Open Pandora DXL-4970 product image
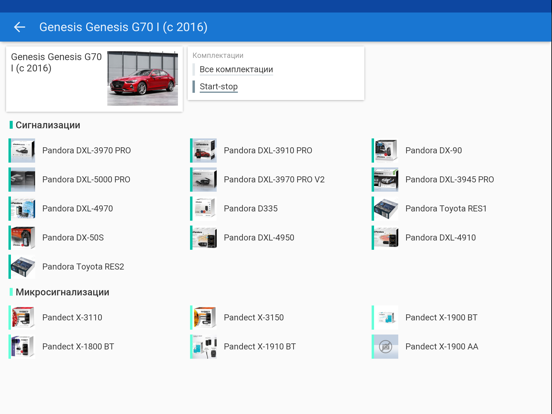Viewport: 552px width, 414px height. point(23,208)
